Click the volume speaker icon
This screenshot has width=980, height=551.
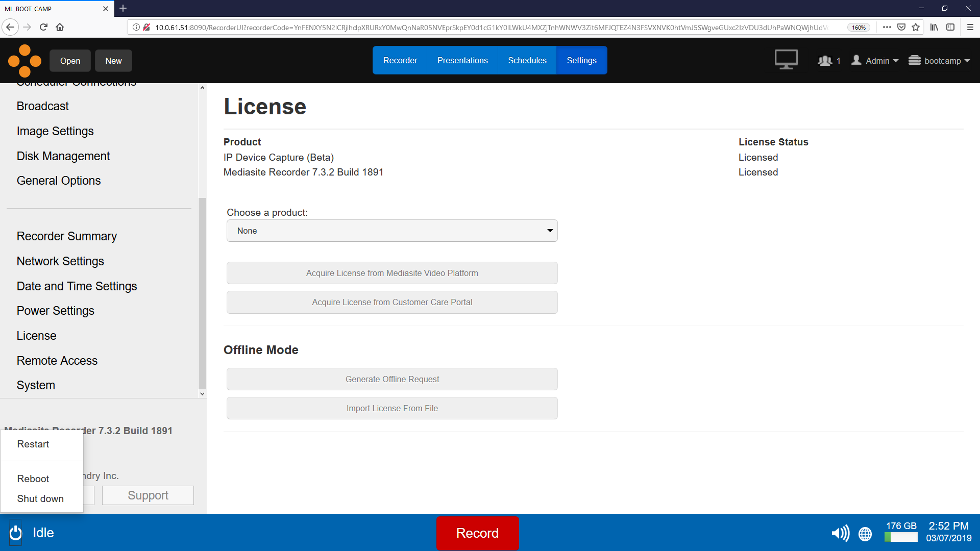840,534
